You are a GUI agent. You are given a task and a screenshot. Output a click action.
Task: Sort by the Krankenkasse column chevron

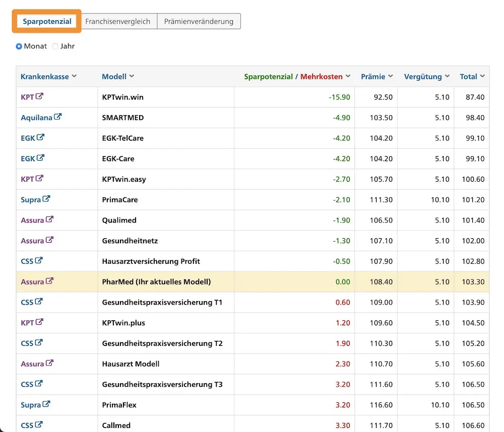(x=74, y=76)
